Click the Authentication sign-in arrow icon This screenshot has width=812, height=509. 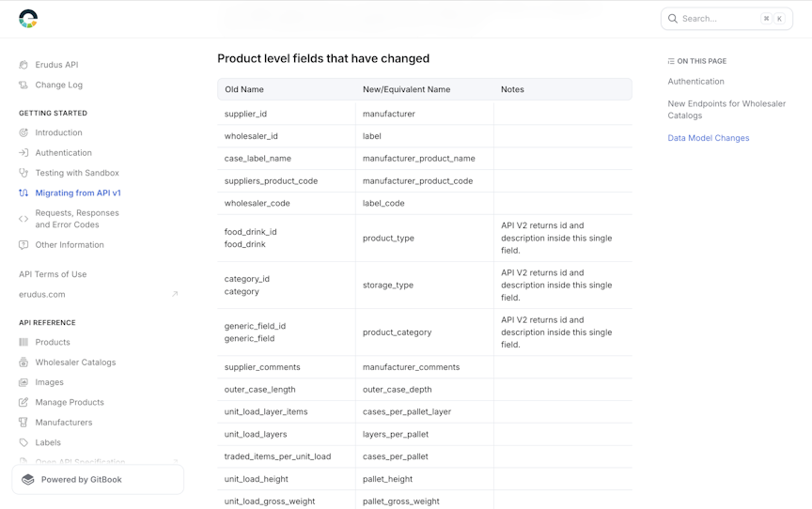(23, 152)
